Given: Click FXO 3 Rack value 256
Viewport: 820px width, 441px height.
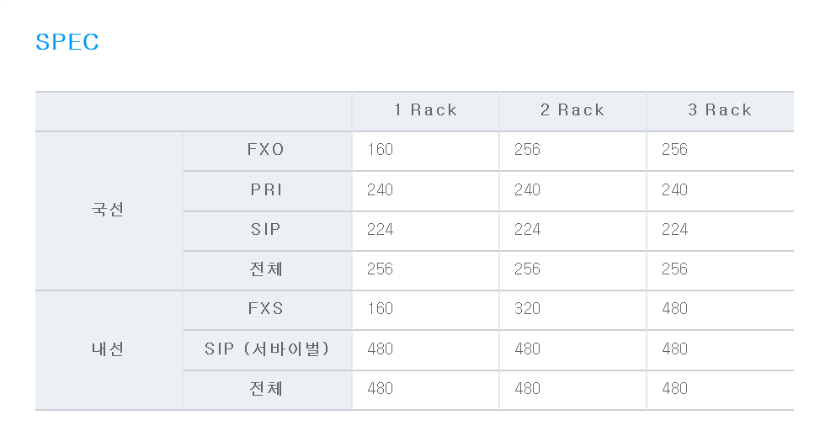Looking at the screenshot, I should coord(675,150).
